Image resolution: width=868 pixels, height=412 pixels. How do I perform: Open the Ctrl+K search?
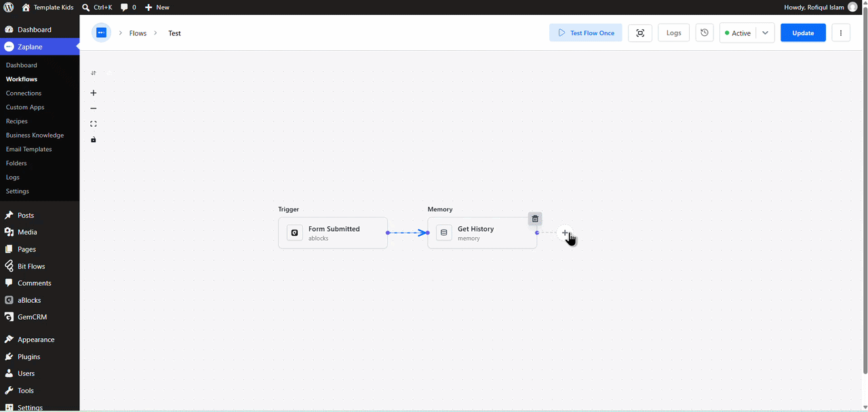pyautogui.click(x=96, y=7)
